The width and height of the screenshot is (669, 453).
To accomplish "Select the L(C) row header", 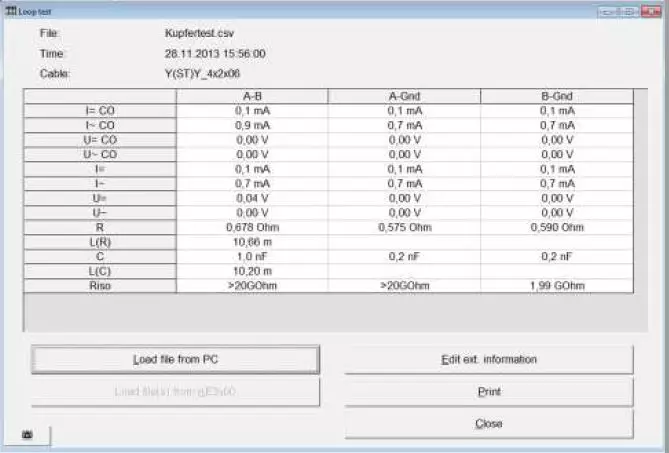I will click(x=100, y=271).
